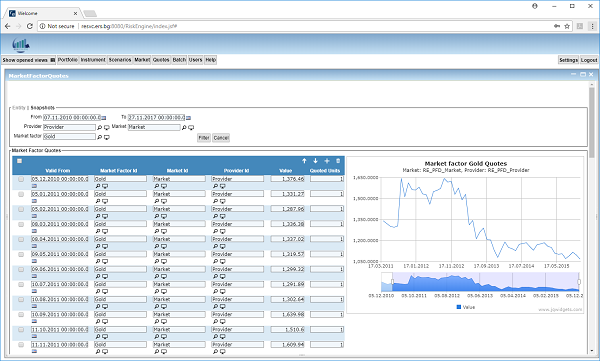
Task: Search Provider via magnifier icon in filter
Action: (99, 127)
